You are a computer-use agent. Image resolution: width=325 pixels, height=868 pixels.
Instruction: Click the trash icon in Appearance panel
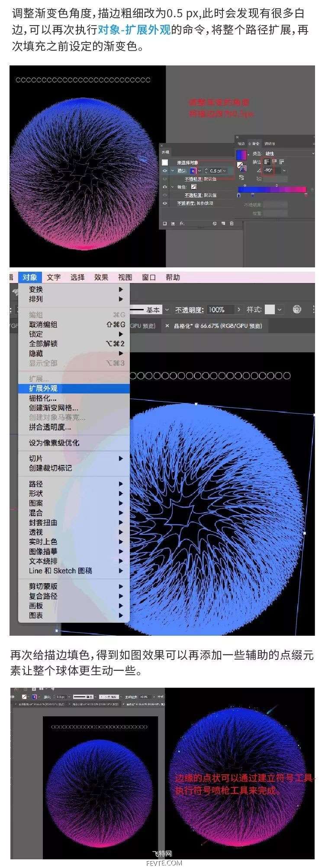click(x=232, y=224)
